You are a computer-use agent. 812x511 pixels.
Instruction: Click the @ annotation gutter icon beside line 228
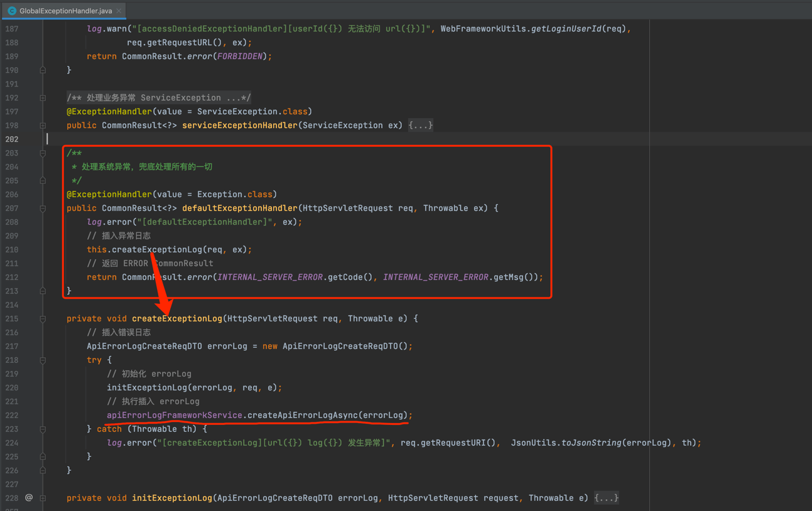pos(29,497)
